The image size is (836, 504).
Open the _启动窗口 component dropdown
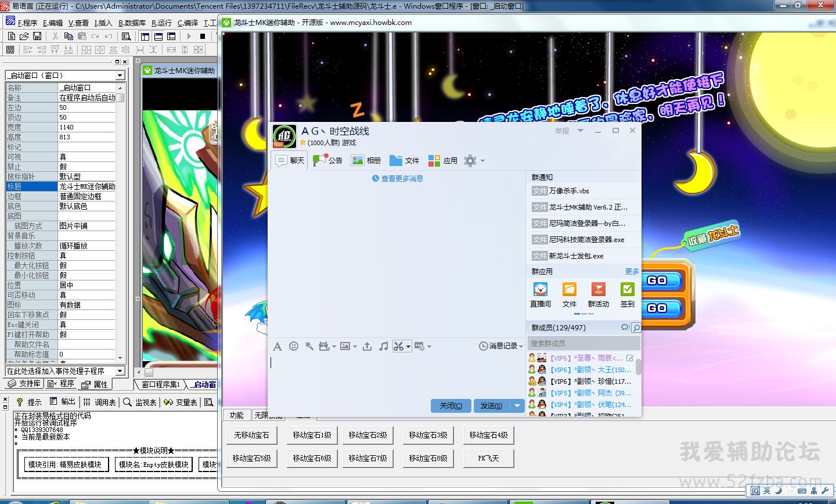pyautogui.click(x=120, y=75)
